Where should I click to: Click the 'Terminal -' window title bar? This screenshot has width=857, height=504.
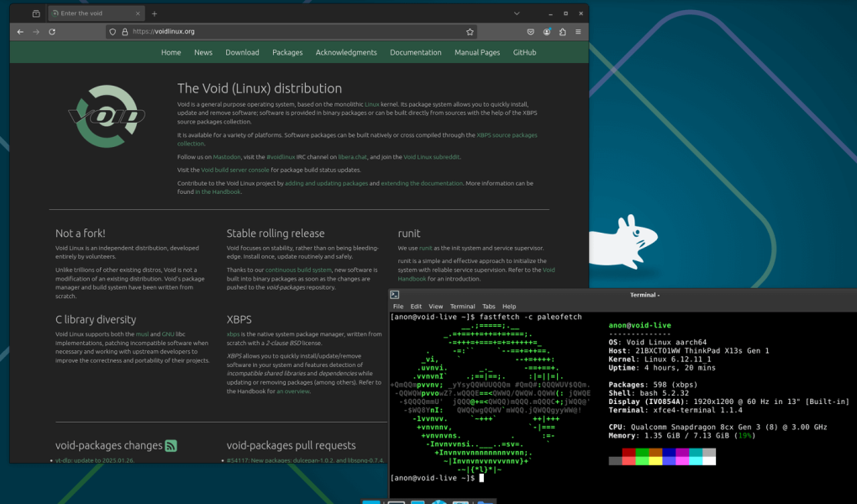point(644,295)
